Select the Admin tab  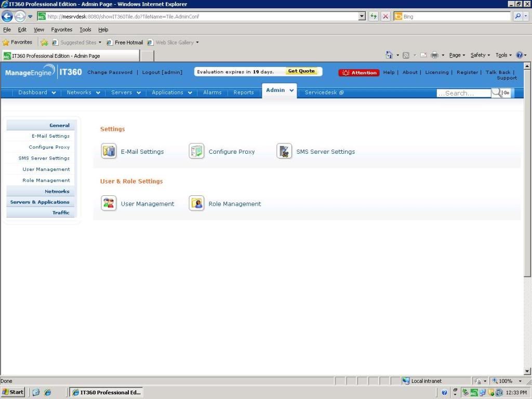[x=279, y=90]
